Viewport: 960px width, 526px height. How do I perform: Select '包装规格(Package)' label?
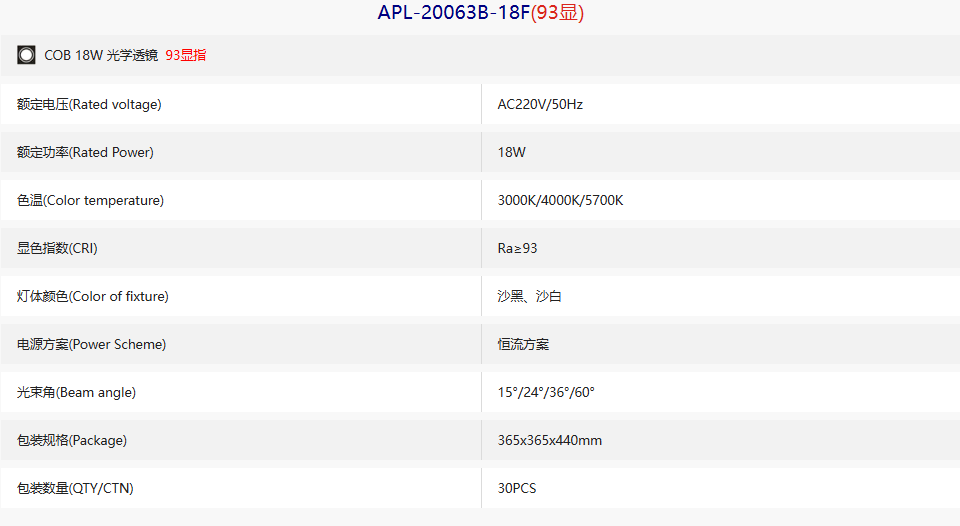click(72, 440)
